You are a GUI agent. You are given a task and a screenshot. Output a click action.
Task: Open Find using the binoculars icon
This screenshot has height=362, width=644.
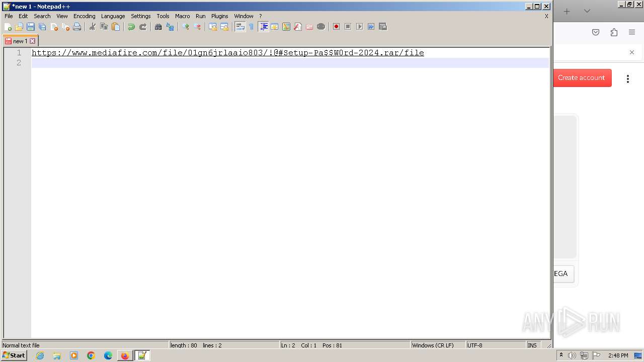tap(158, 27)
